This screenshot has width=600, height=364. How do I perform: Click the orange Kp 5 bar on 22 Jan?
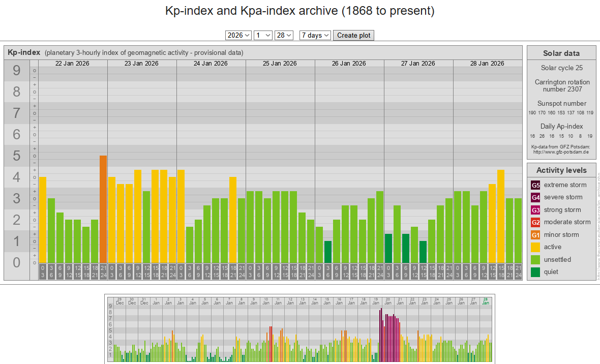[103, 208]
